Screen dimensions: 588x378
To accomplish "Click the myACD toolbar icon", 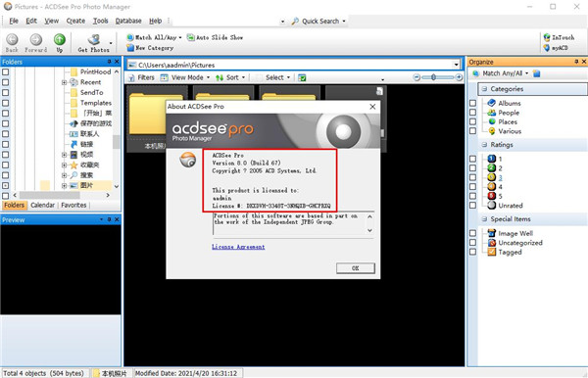I will [x=547, y=48].
